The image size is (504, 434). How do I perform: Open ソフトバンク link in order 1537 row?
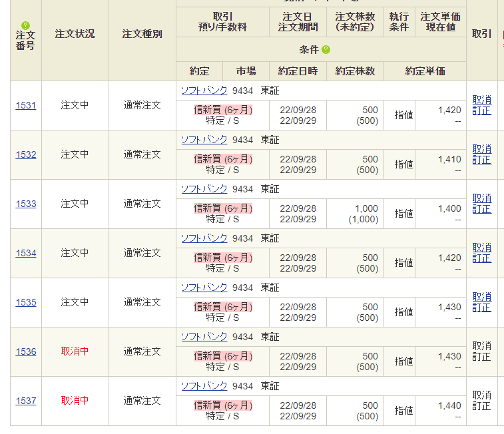pos(204,386)
